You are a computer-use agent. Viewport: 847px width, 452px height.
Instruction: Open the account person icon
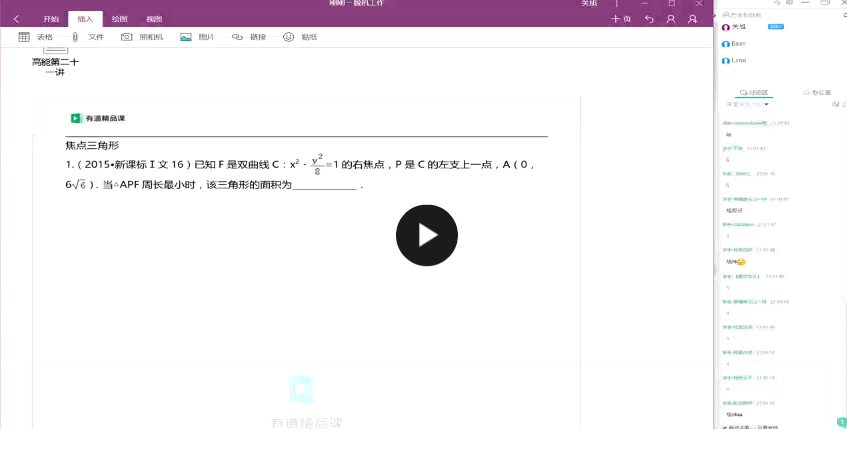671,19
